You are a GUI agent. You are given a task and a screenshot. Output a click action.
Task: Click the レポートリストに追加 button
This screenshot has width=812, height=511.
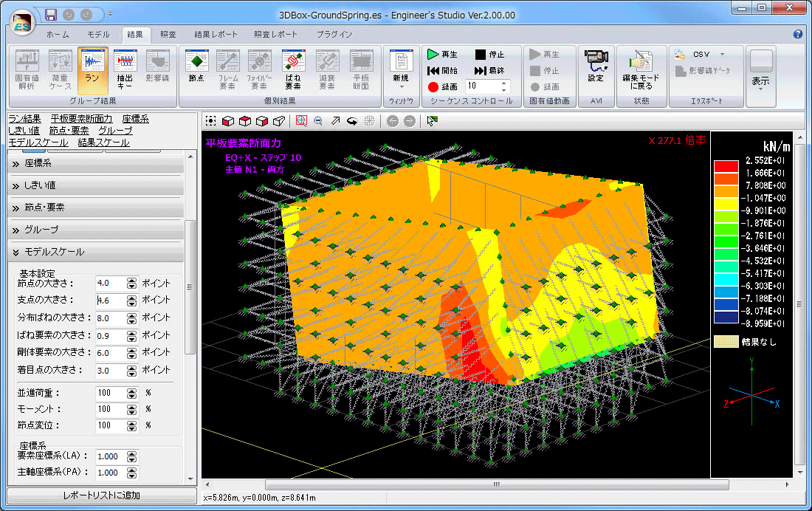click(95, 495)
